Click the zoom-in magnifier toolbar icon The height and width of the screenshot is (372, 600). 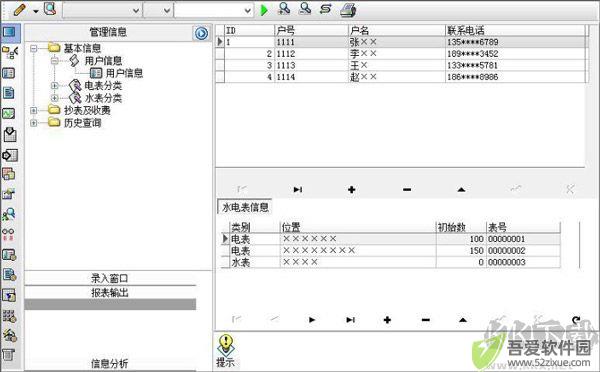(284, 9)
